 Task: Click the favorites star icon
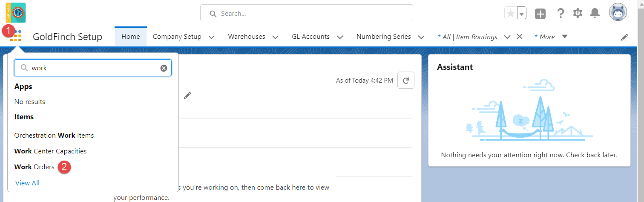[x=511, y=13]
